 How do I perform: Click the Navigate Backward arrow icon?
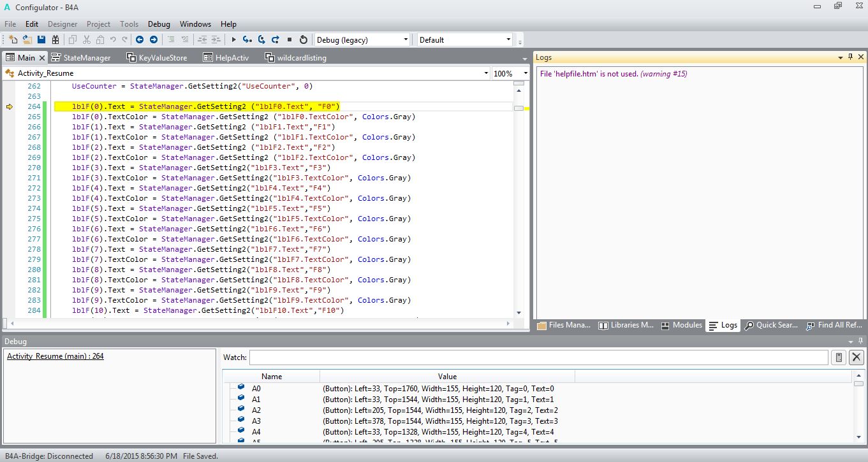coord(140,40)
